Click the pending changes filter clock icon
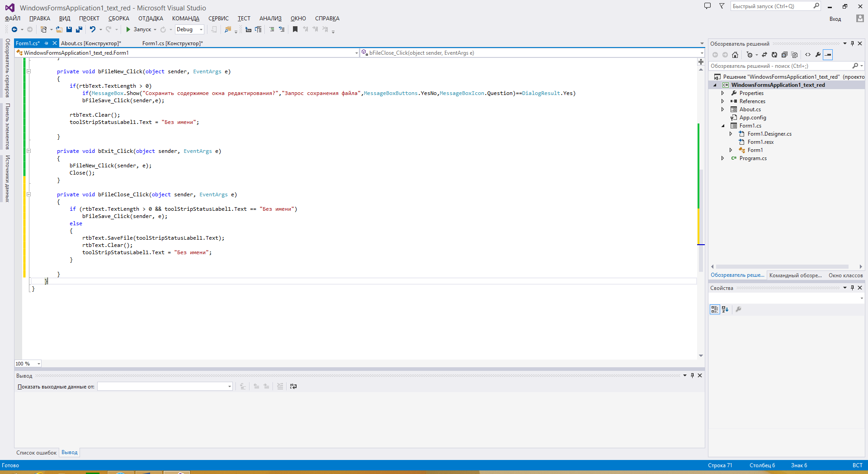This screenshot has height=474, width=868. coord(750,55)
